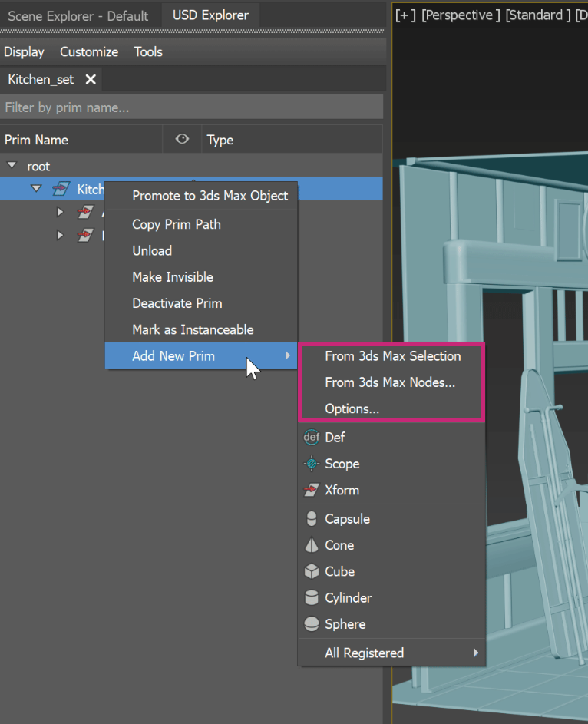Click the Capsule shape icon
The image size is (588, 724).
tap(312, 518)
